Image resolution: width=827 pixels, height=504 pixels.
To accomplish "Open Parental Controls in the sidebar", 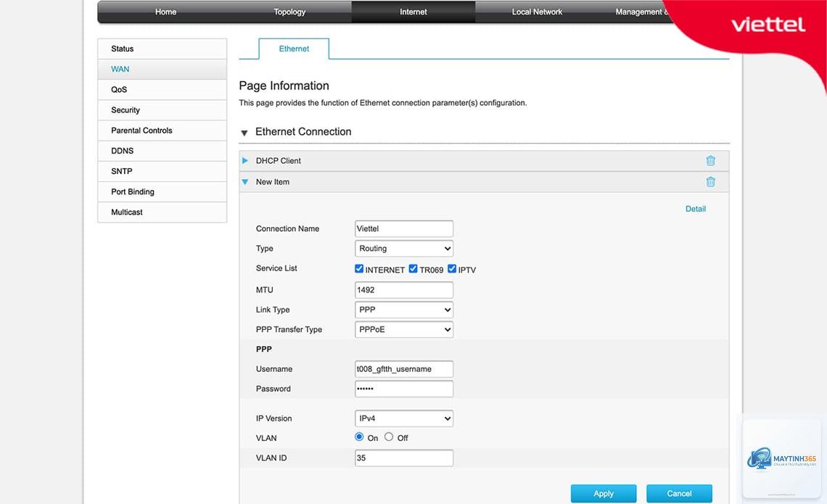I will [x=162, y=131].
